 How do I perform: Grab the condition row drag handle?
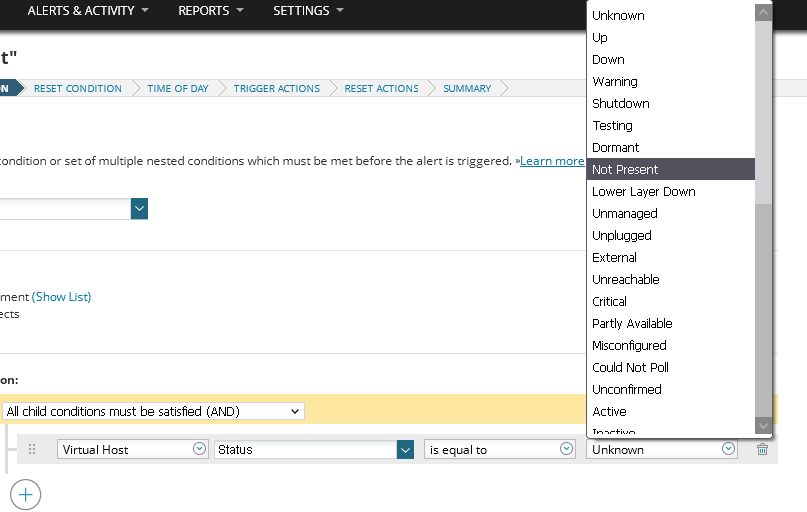(32, 449)
